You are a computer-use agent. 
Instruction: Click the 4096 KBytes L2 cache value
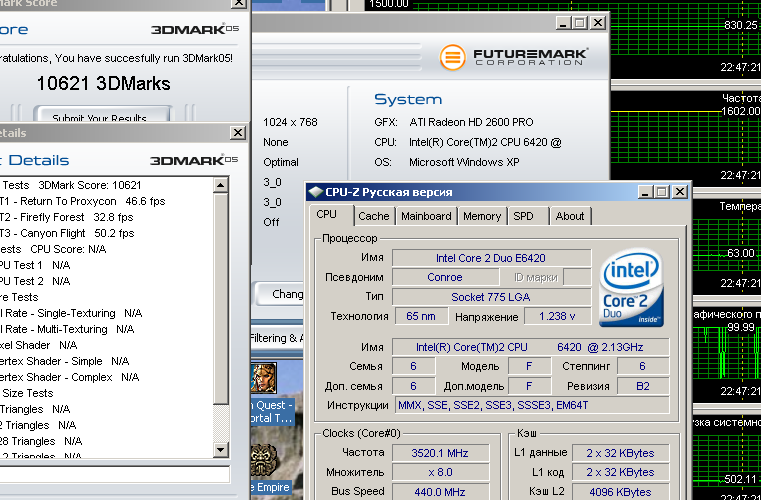click(620, 491)
